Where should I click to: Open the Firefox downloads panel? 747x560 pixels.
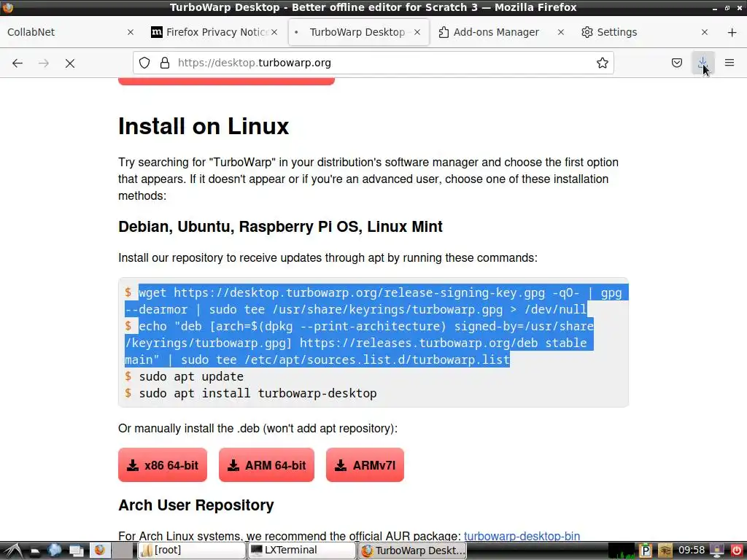click(x=703, y=63)
